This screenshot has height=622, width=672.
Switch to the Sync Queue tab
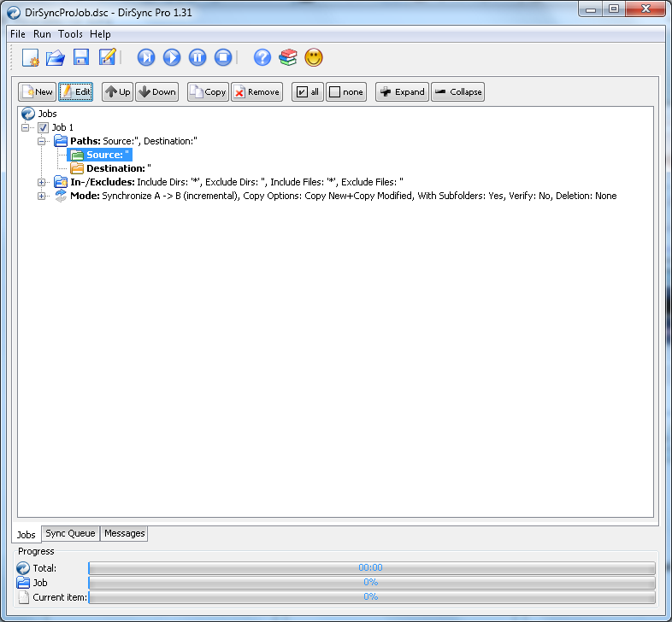coord(70,533)
